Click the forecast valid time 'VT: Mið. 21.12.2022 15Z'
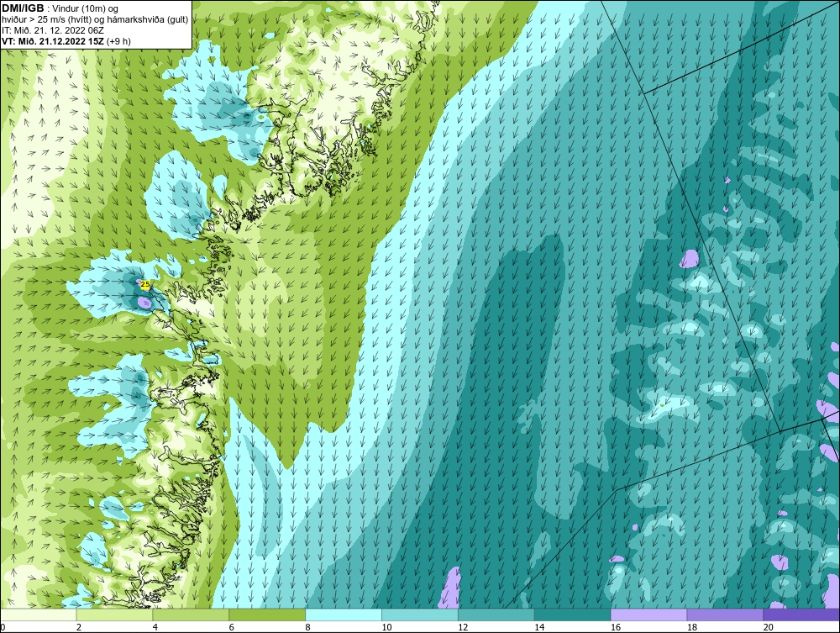Viewport: 840px width, 633px height. (53, 41)
